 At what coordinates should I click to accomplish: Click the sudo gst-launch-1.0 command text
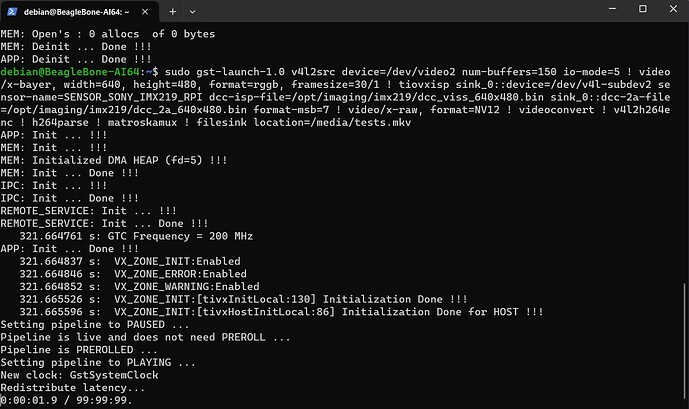[x=225, y=72]
